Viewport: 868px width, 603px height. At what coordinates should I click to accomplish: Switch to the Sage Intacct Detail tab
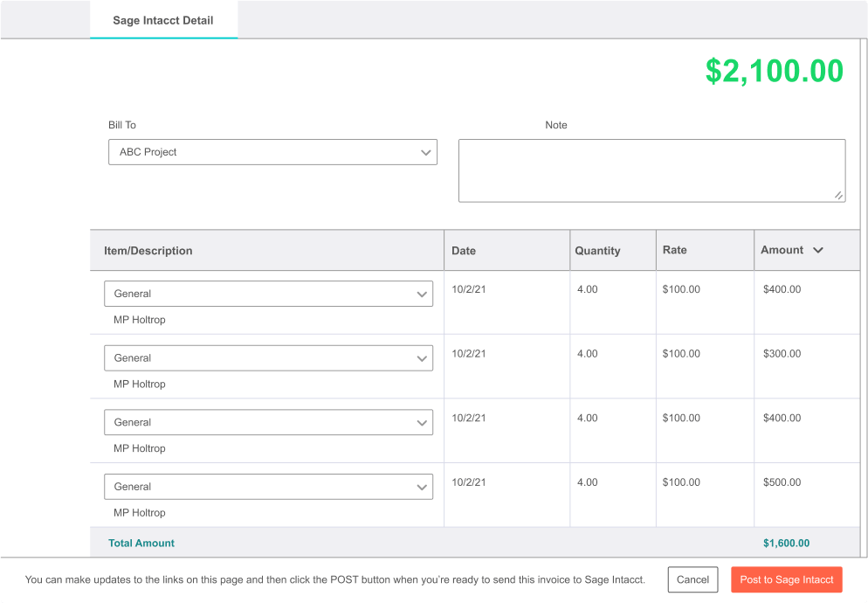pos(163,20)
